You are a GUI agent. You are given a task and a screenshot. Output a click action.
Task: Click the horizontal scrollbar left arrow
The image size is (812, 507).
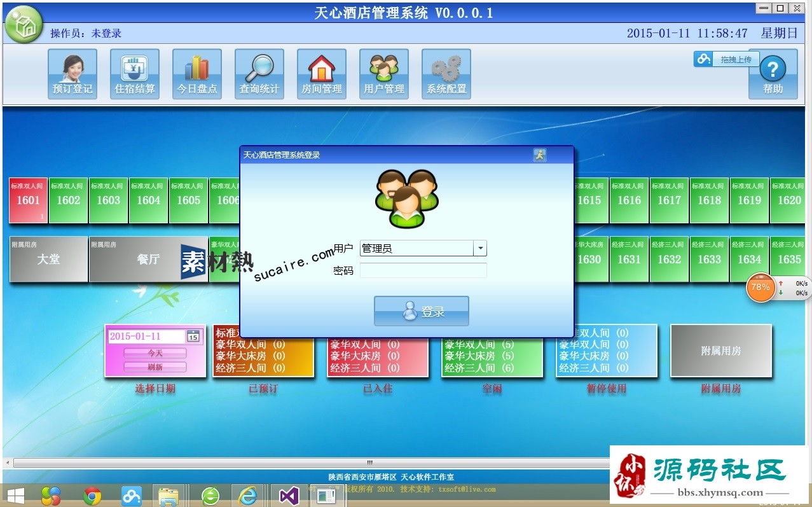pos(8,462)
